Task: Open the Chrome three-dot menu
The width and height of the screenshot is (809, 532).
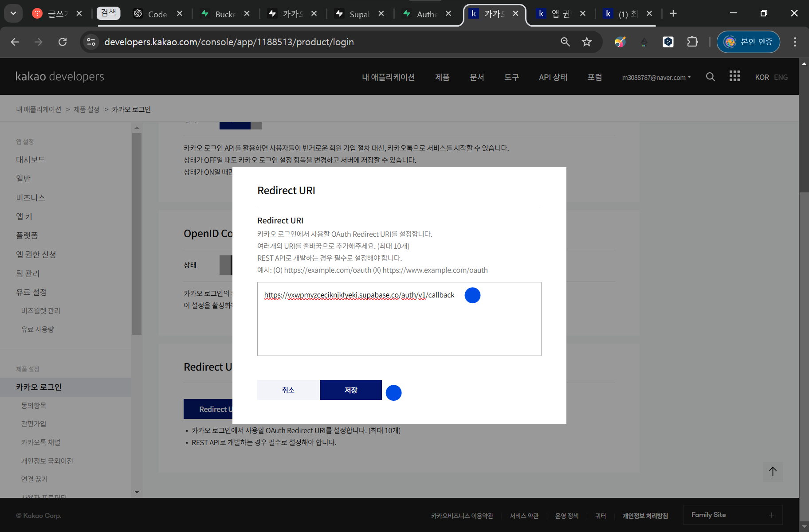Action: (795, 42)
